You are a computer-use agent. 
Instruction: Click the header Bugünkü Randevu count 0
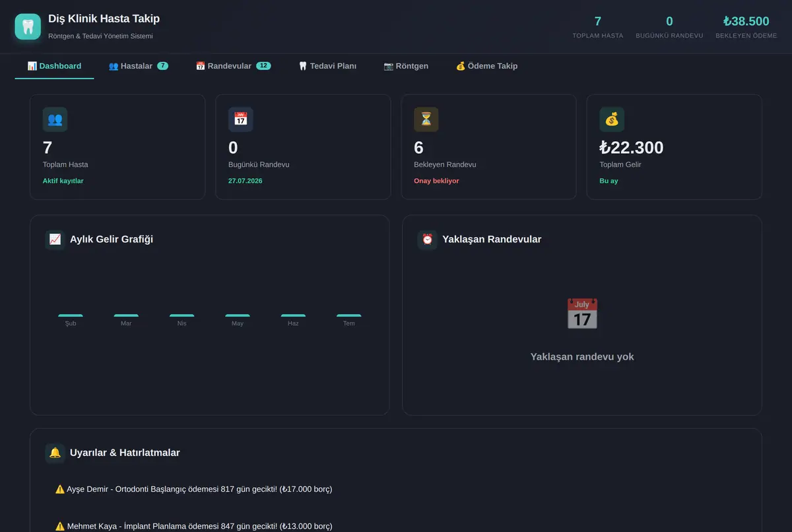click(x=669, y=21)
